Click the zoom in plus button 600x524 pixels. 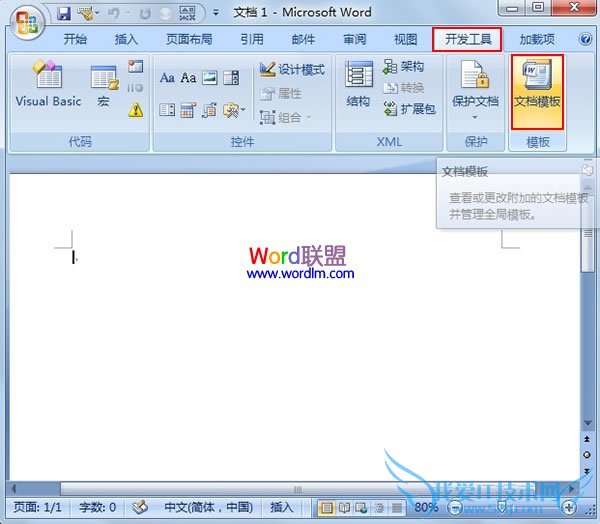click(x=569, y=508)
